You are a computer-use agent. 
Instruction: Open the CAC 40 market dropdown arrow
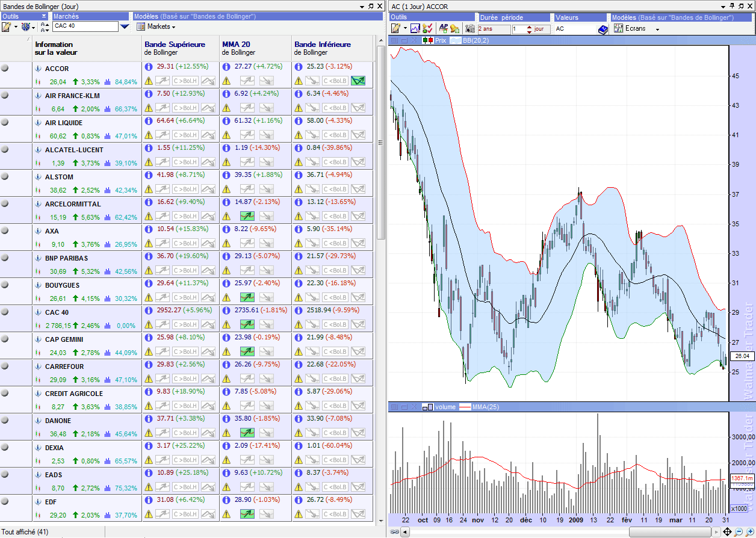[x=125, y=27]
